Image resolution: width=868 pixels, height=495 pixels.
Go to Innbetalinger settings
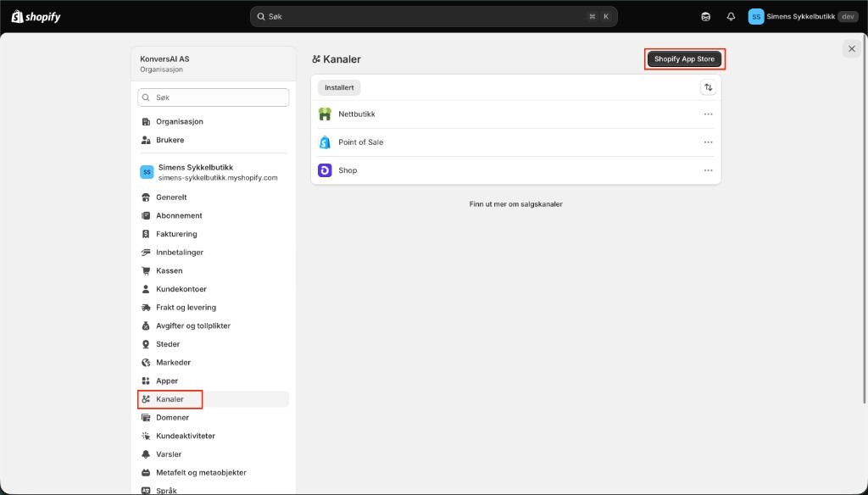(x=213, y=252)
